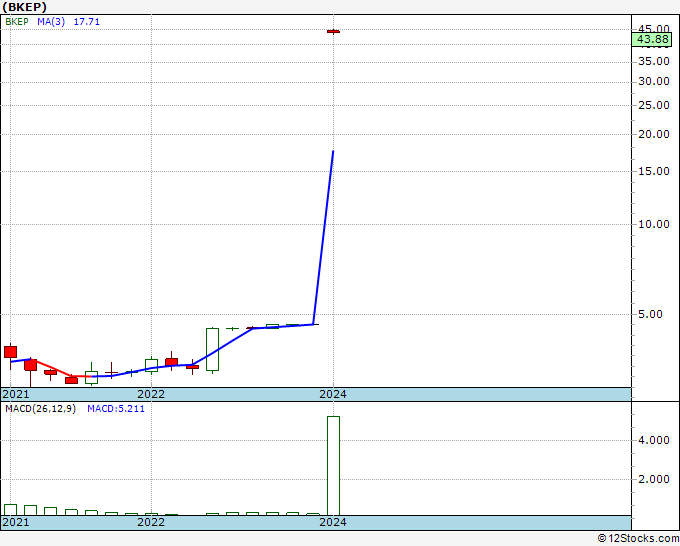Click the MACD:5.211 value label

pyautogui.click(x=116, y=409)
